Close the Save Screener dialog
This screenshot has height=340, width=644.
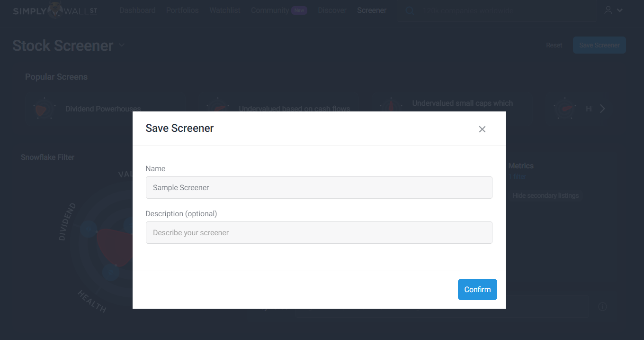(x=482, y=129)
